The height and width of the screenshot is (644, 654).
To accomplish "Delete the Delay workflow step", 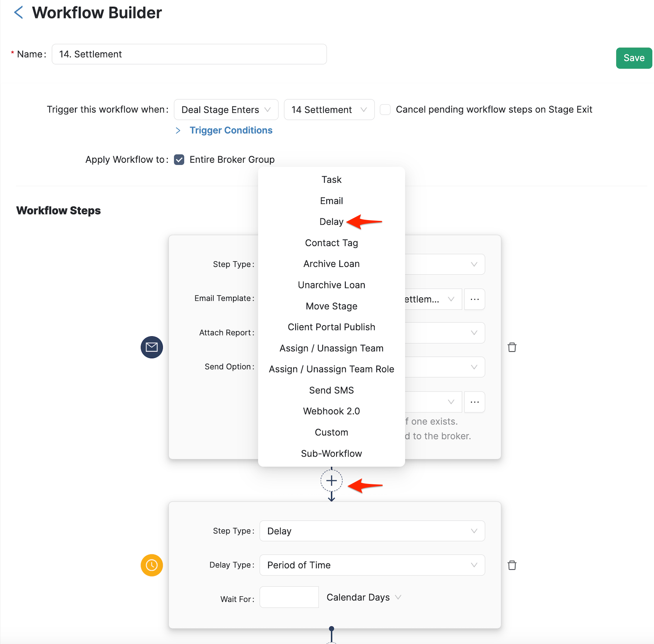I will click(x=512, y=565).
